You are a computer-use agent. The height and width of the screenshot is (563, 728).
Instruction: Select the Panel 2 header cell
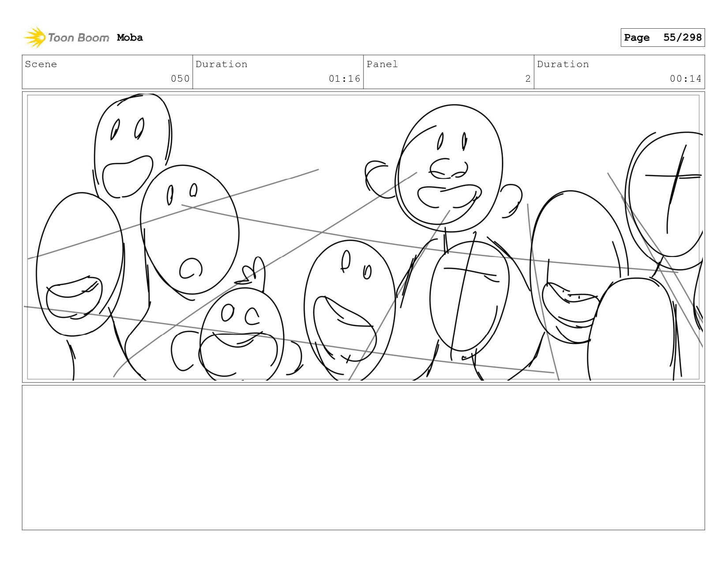(449, 72)
